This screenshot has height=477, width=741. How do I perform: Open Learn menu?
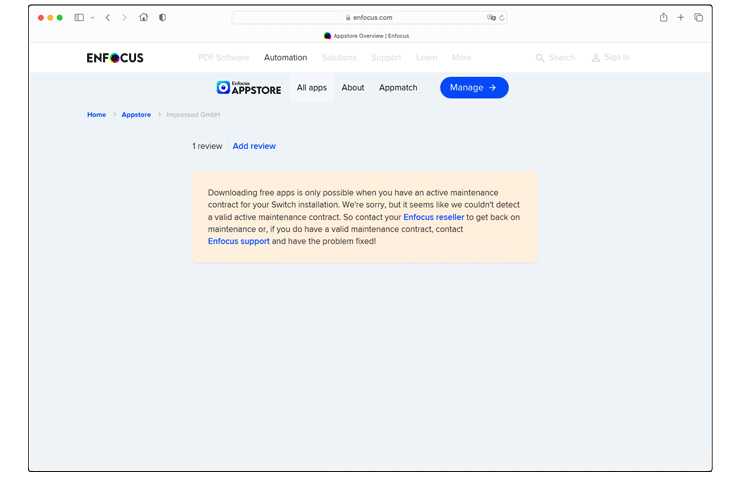[x=426, y=58]
